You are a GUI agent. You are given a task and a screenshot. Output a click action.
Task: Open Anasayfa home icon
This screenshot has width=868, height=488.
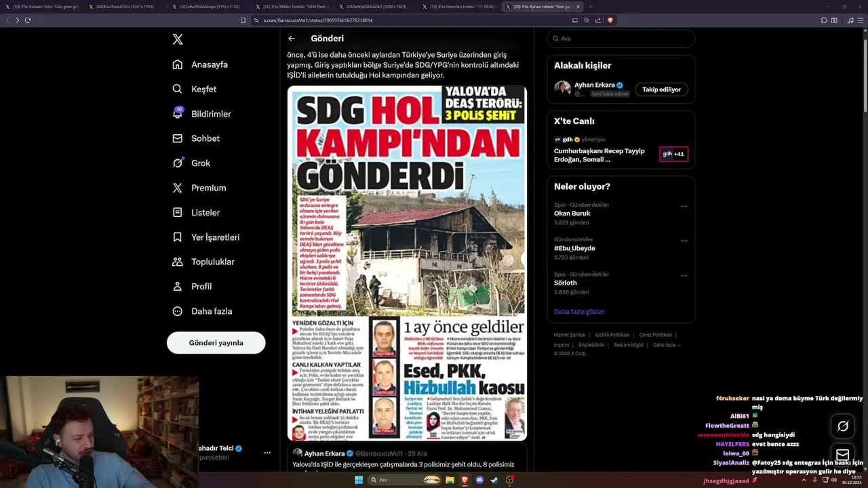point(178,64)
